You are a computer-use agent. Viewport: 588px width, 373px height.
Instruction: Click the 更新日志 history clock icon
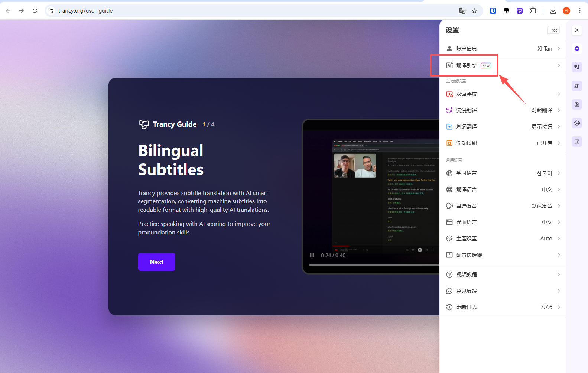(449, 307)
